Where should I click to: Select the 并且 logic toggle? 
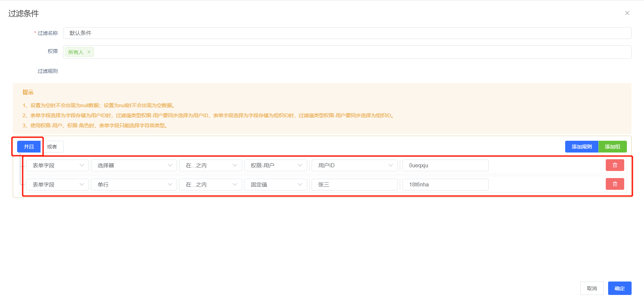[29, 147]
